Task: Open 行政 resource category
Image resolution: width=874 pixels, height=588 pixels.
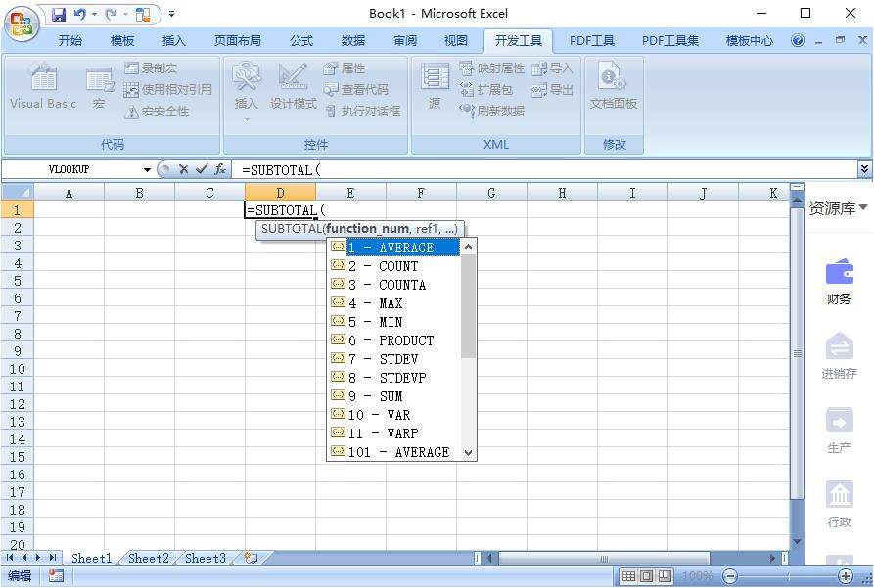Action: [839, 505]
